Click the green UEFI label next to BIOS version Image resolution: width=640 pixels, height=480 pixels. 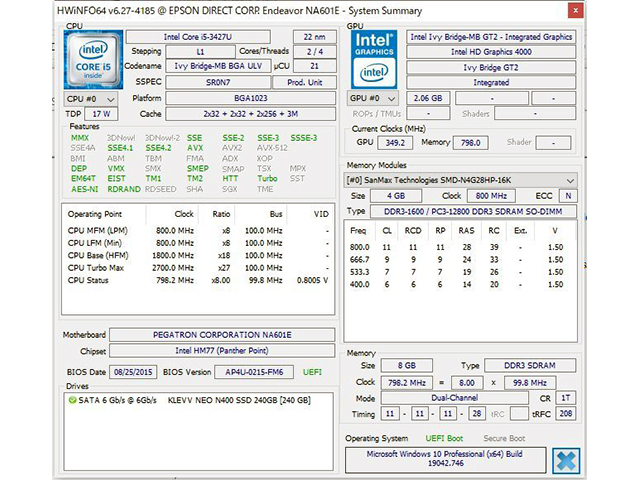(x=312, y=372)
